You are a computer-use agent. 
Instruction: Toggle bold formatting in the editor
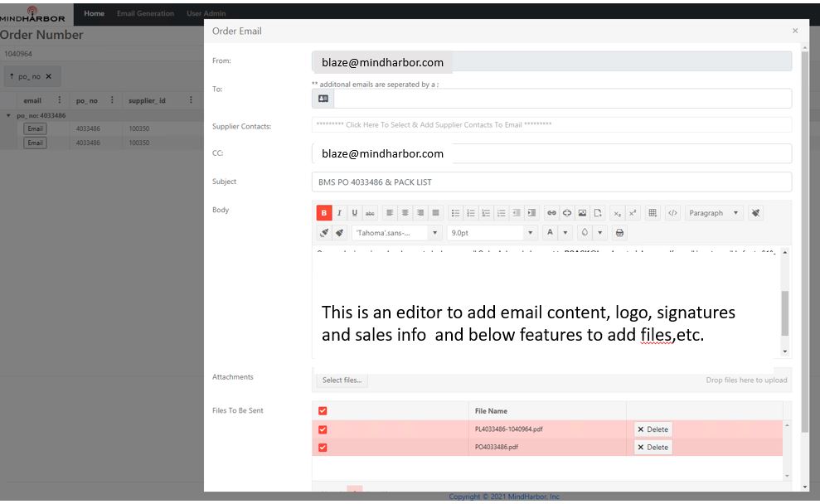324,213
